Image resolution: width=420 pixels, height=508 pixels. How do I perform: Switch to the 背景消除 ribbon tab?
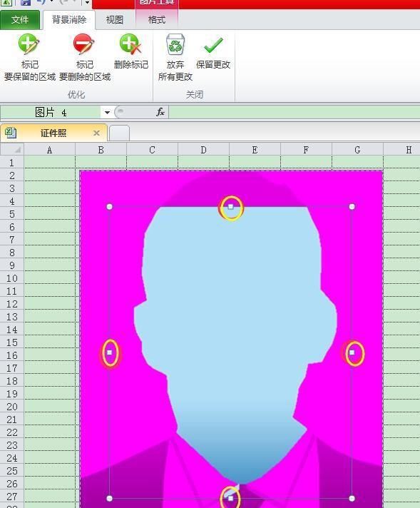tap(69, 20)
